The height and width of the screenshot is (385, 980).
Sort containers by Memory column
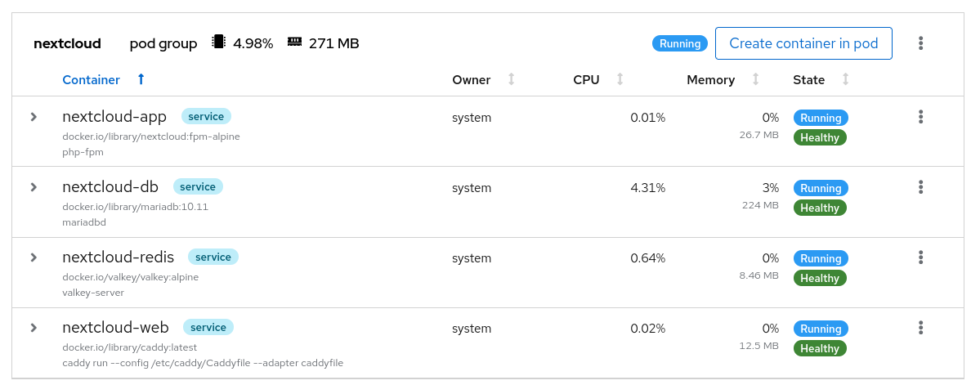755,79
